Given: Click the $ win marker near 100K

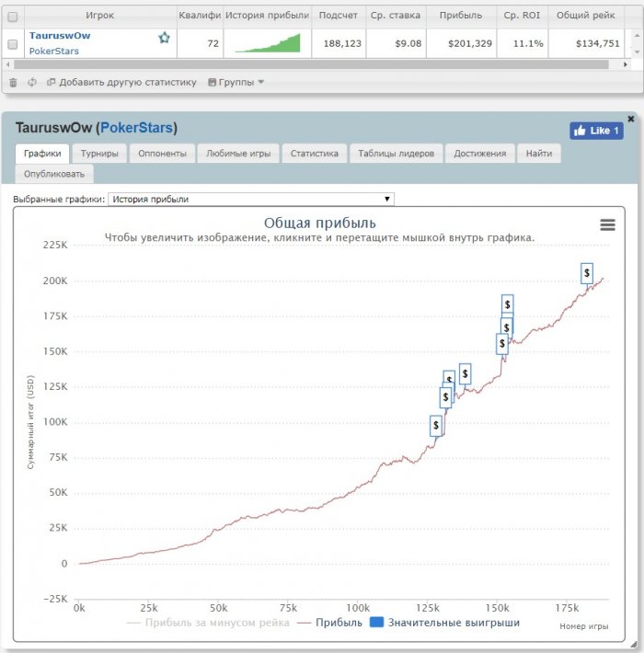Looking at the screenshot, I should point(436,426).
